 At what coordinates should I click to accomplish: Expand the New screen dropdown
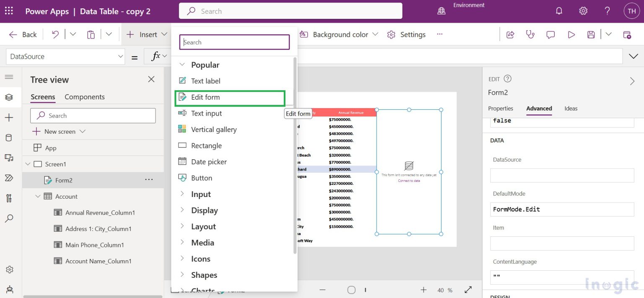click(82, 131)
